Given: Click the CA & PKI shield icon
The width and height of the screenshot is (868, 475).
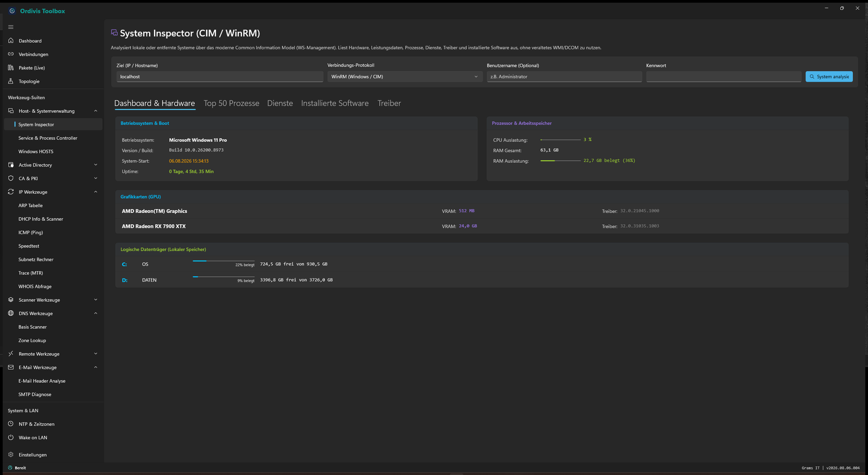Looking at the screenshot, I should click(11, 179).
